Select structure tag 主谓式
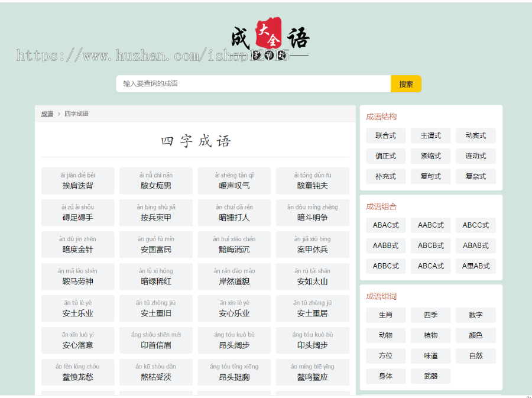532x398 pixels. point(430,135)
